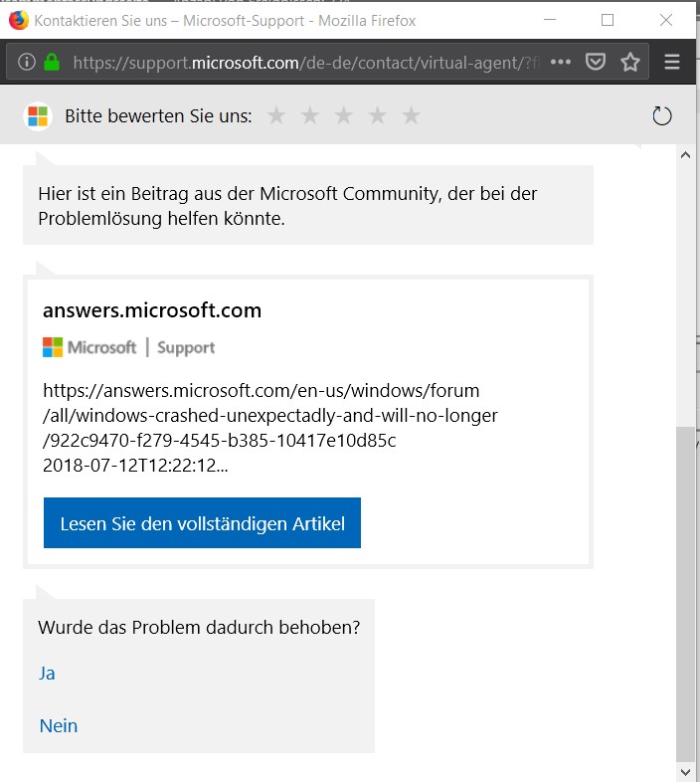The width and height of the screenshot is (700, 782).
Task: Click the Microsoft logo in chat header
Action: tap(38, 116)
